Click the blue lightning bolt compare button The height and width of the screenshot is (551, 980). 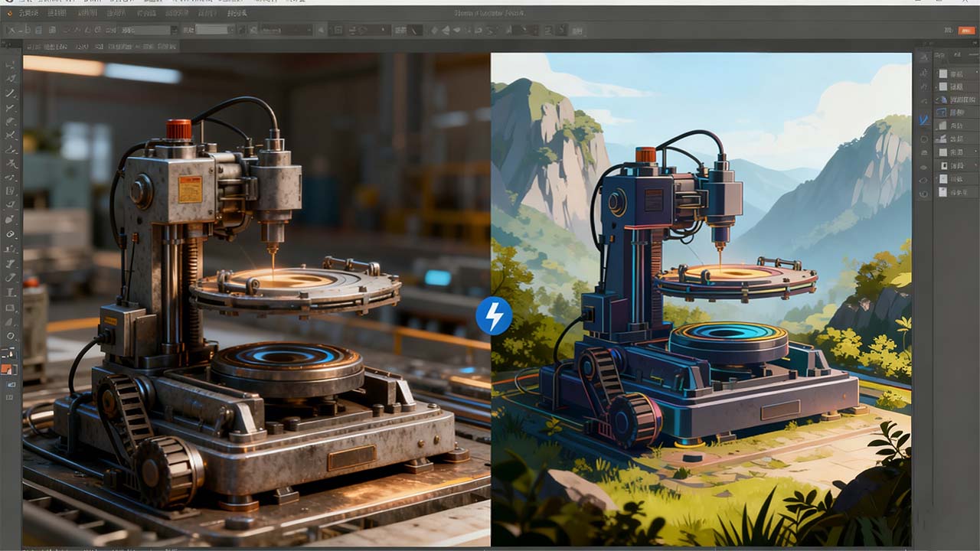pos(494,316)
